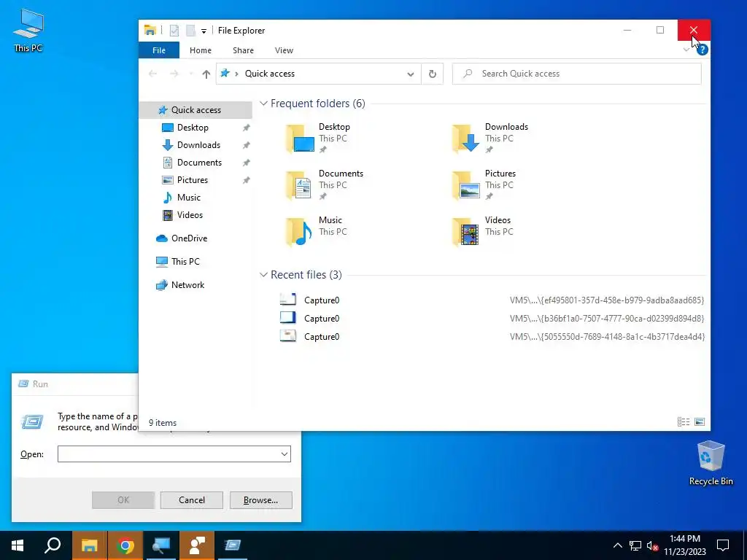Click the Refresh button next to address bar
This screenshot has width=747, height=560.
coord(433,74)
